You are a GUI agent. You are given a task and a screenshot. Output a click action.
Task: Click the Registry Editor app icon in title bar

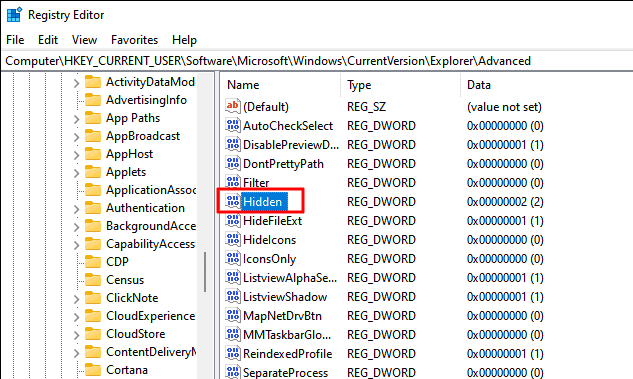tap(14, 15)
